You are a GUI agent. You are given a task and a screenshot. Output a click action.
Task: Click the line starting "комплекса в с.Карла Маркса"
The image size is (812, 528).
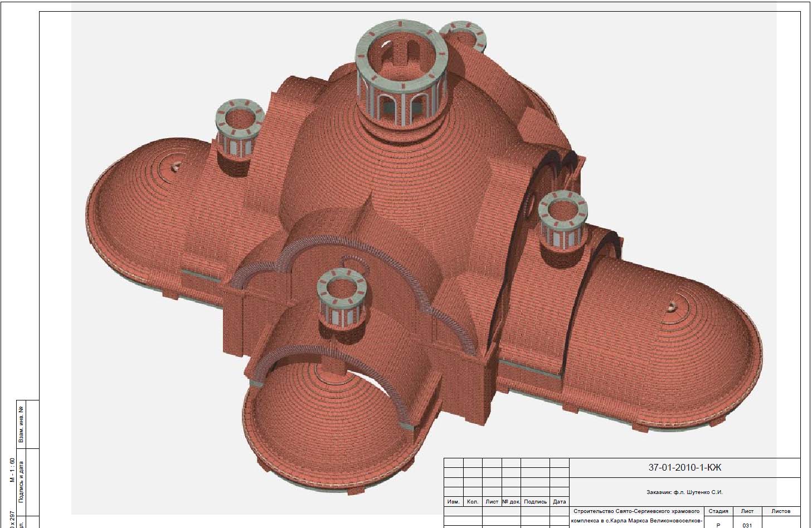coord(636,522)
